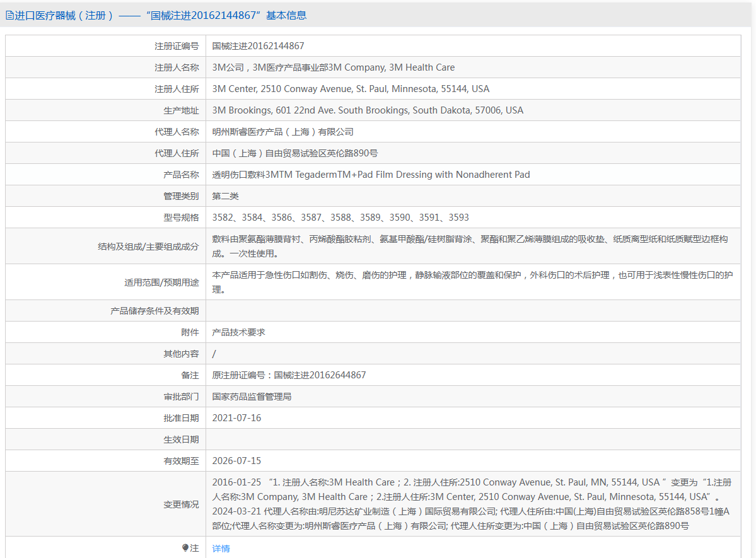Click the 代理人住所 label

pyautogui.click(x=177, y=153)
